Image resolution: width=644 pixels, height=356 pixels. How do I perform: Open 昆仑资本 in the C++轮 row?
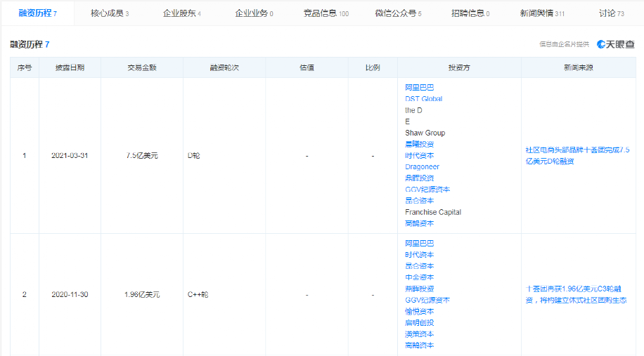click(419, 265)
